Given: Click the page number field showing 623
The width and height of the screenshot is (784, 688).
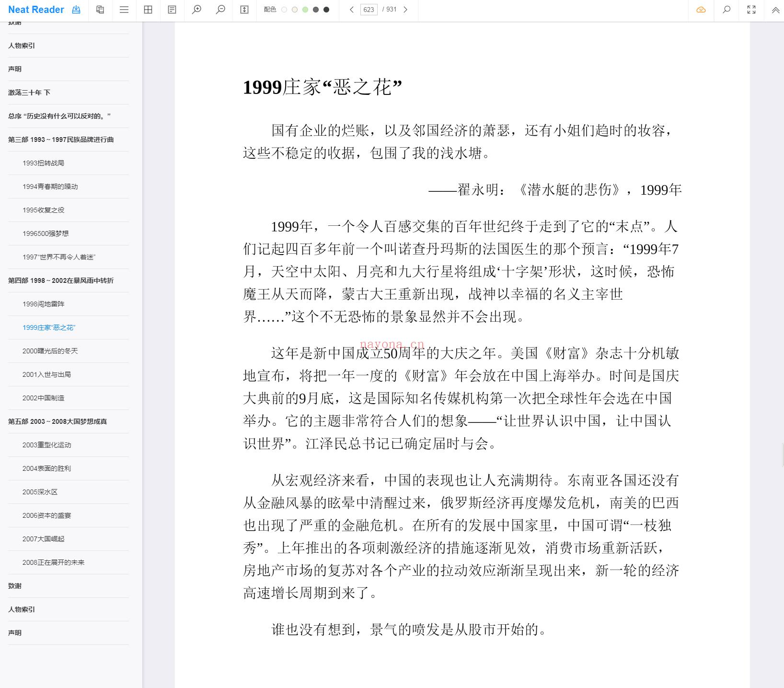Looking at the screenshot, I should 369,10.
